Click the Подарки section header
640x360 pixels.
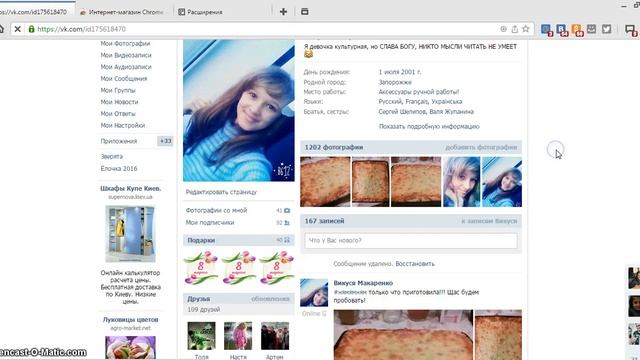coord(239,240)
